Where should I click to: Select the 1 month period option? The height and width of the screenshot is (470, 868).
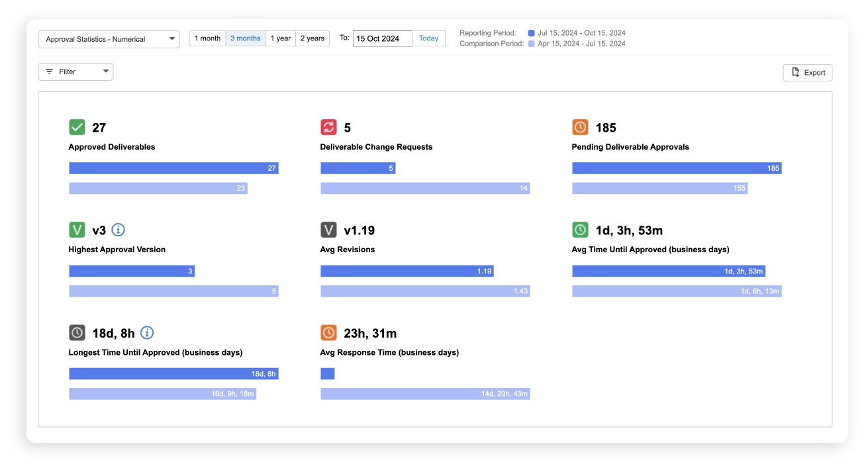coord(207,38)
